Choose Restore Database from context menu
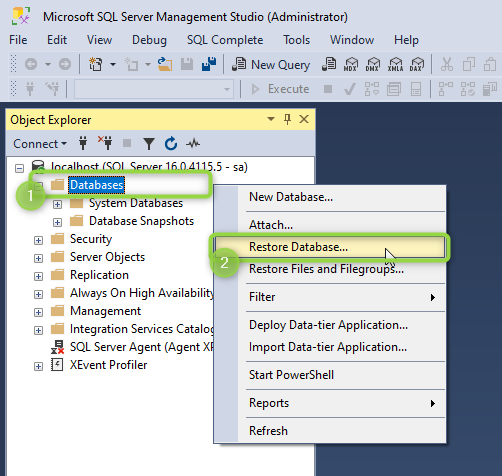Screen dimensions: 502x476 point(330,247)
